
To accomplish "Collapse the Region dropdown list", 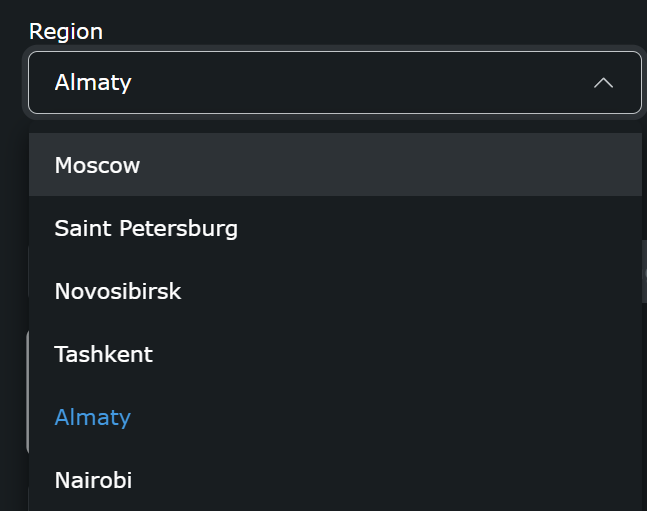I will 603,83.
